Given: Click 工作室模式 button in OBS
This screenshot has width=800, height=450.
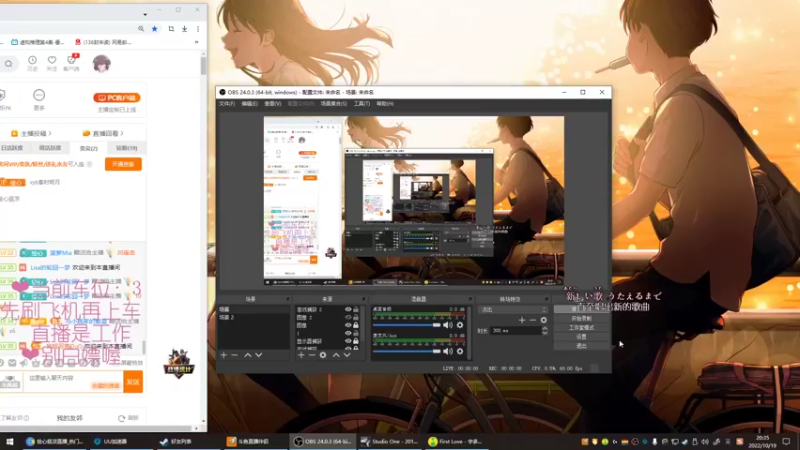Looking at the screenshot, I should click(581, 328).
